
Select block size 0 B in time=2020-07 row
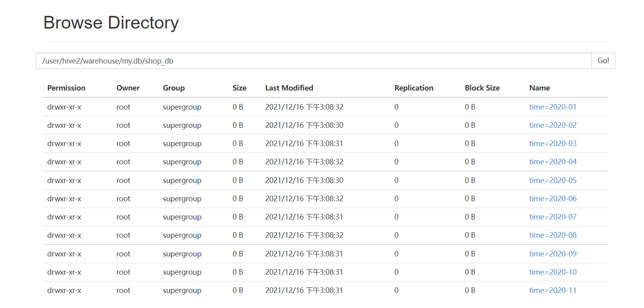pos(470,217)
